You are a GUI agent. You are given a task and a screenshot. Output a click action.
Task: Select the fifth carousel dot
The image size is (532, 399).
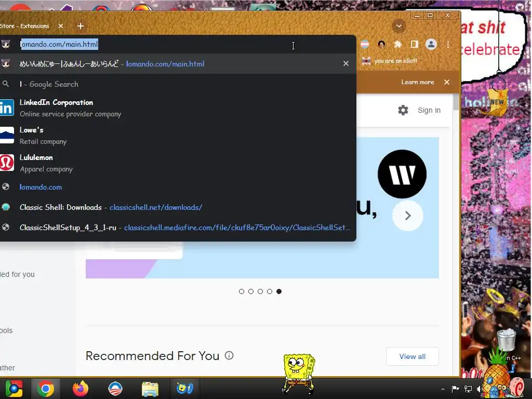(279, 291)
